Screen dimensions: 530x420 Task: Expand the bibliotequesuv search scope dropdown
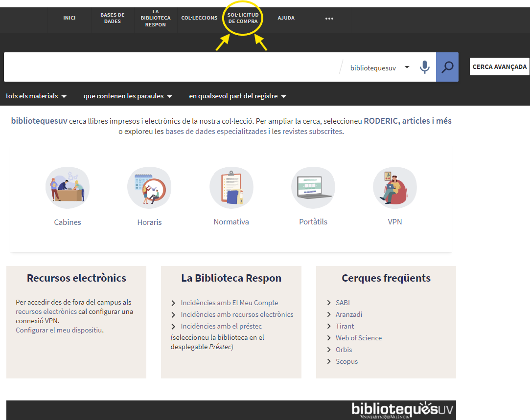coord(380,67)
